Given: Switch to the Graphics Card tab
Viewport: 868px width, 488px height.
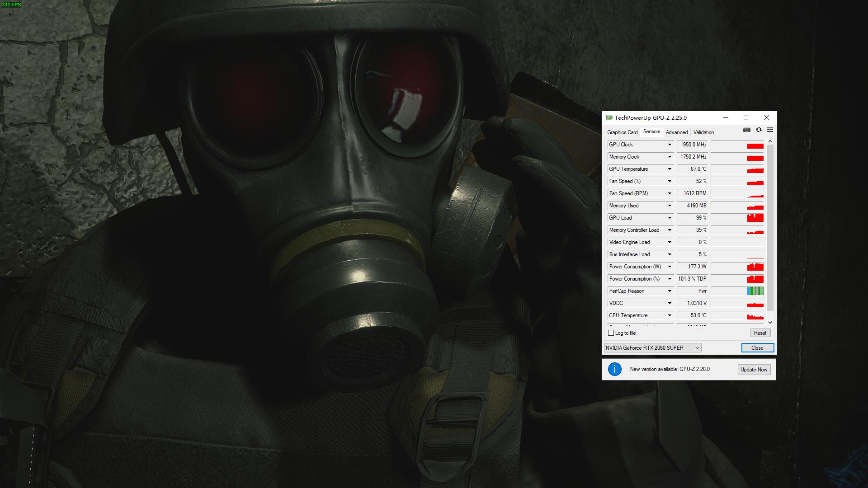Looking at the screenshot, I should [622, 132].
